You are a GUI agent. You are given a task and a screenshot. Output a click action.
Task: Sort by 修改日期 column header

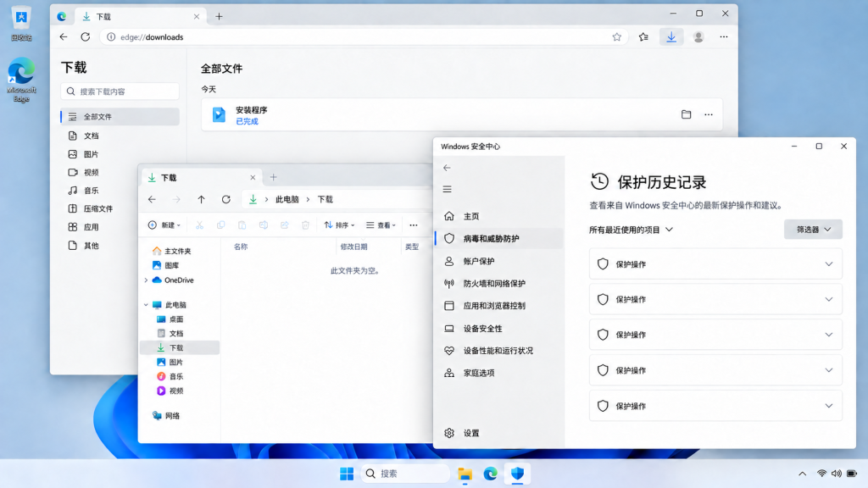coord(353,247)
